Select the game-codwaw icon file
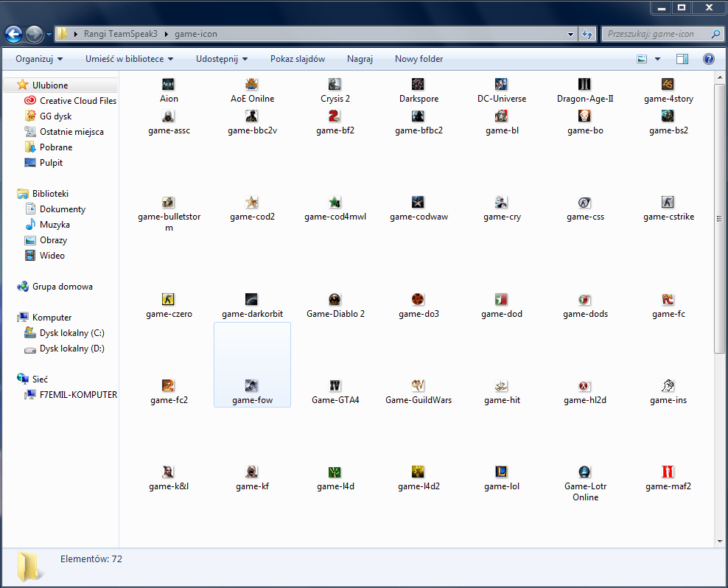This screenshot has height=588, width=728. pos(419,209)
